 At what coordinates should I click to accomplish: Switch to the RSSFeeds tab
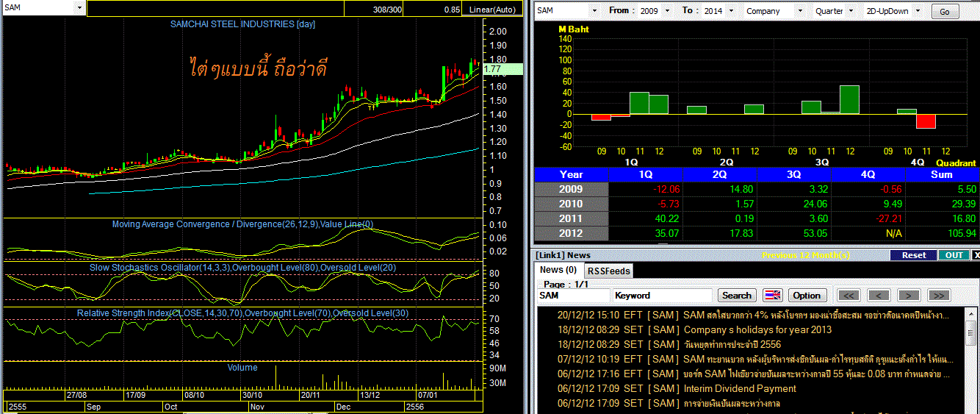pos(608,271)
